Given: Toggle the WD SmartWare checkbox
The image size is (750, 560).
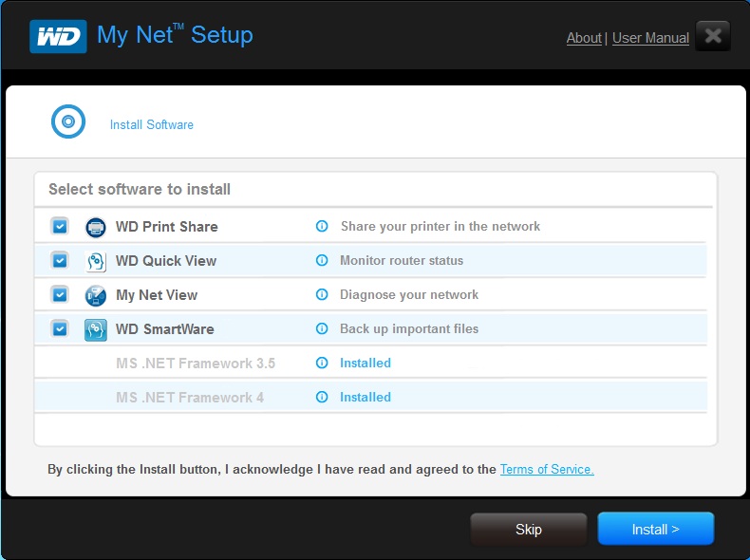Looking at the screenshot, I should 60,329.
